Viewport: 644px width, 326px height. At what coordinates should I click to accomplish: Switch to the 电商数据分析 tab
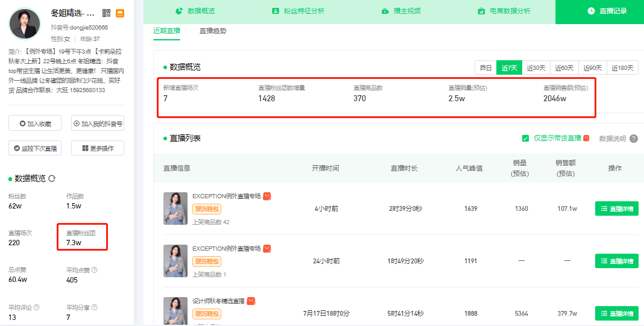(504, 11)
